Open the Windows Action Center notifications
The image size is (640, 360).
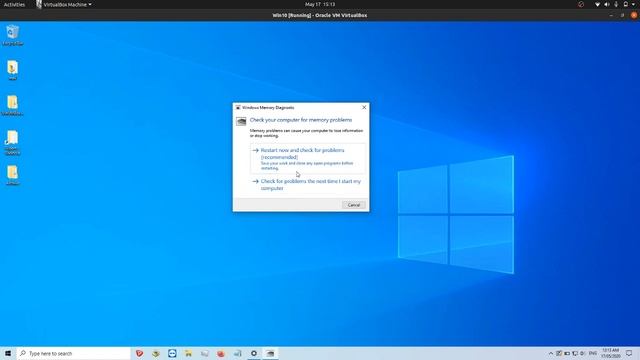point(629,353)
